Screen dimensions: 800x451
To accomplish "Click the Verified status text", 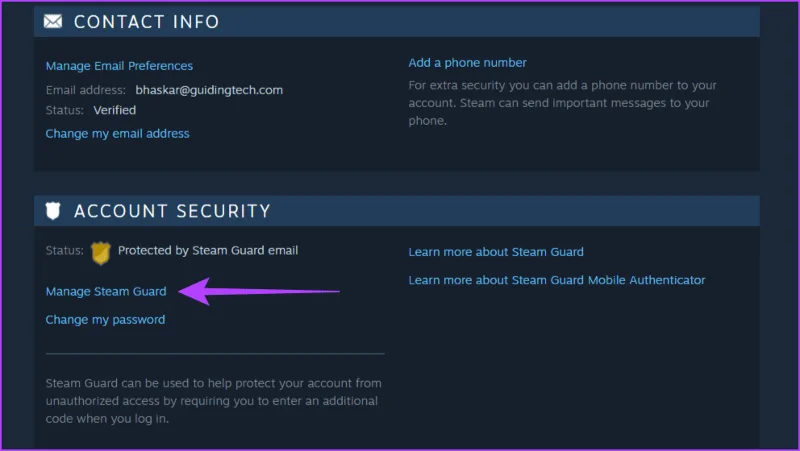I will pos(115,110).
